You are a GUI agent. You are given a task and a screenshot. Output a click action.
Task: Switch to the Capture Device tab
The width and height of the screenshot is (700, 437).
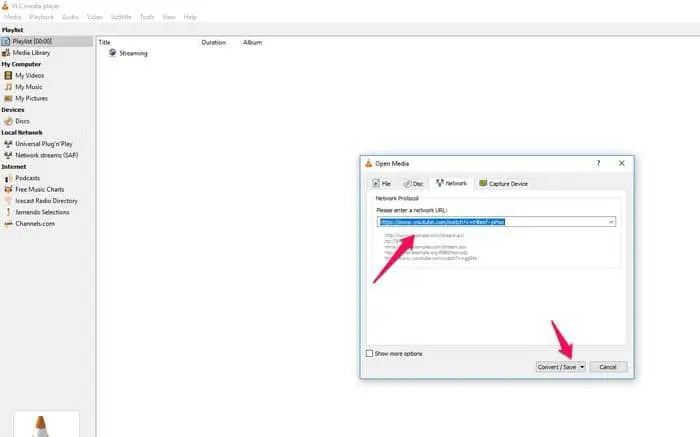(504, 184)
